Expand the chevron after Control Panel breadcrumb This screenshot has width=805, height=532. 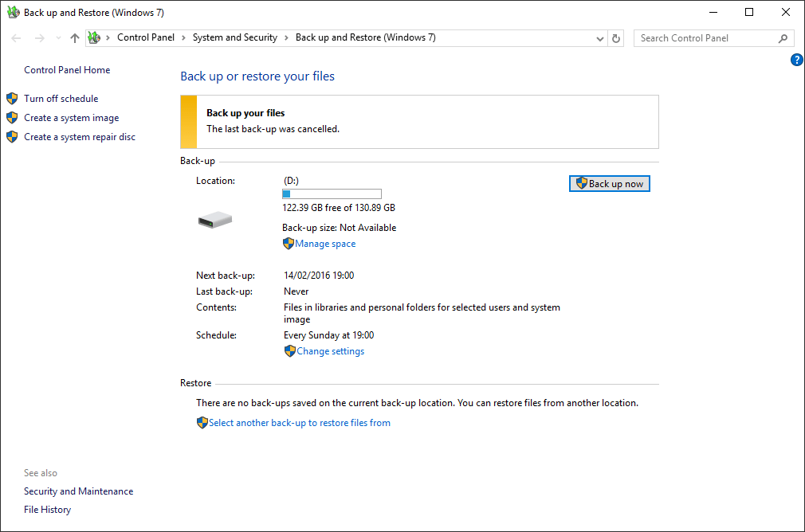(183, 37)
